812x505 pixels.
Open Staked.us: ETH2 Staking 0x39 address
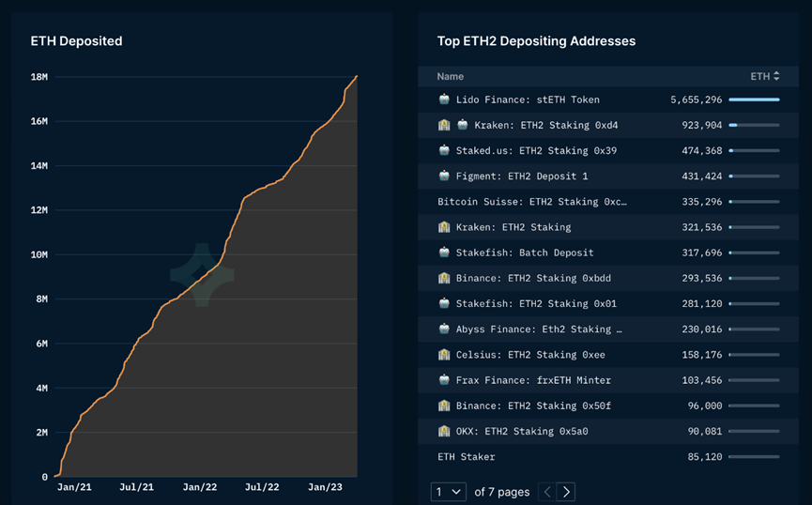[536, 150]
